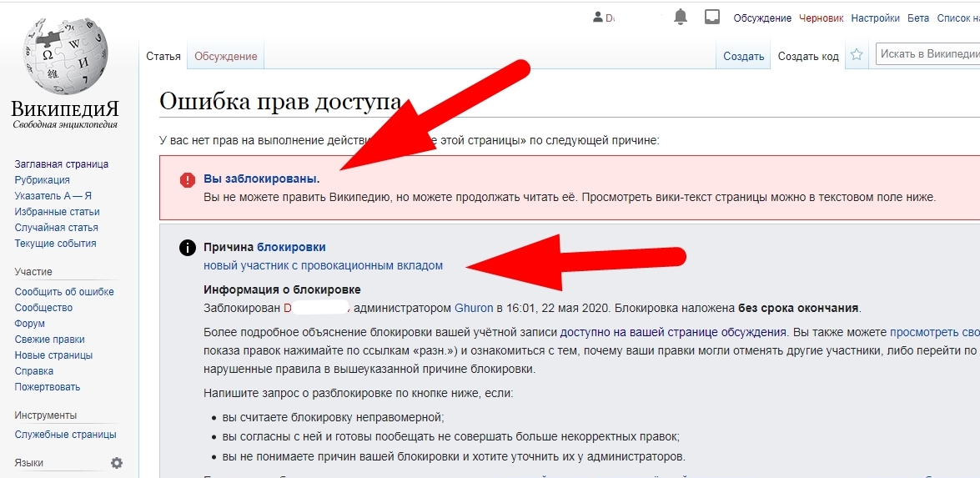
Task: Click Сообщить об ошибке link
Action: point(64,292)
